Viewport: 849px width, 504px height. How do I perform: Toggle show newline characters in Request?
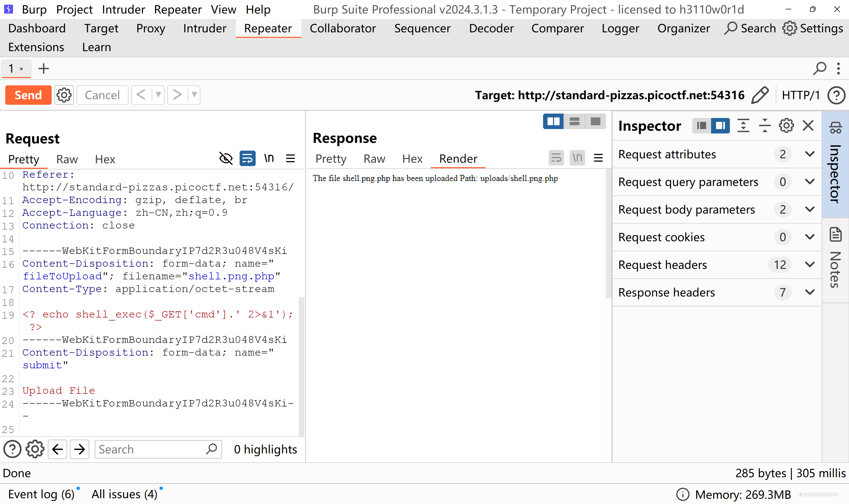click(x=269, y=159)
